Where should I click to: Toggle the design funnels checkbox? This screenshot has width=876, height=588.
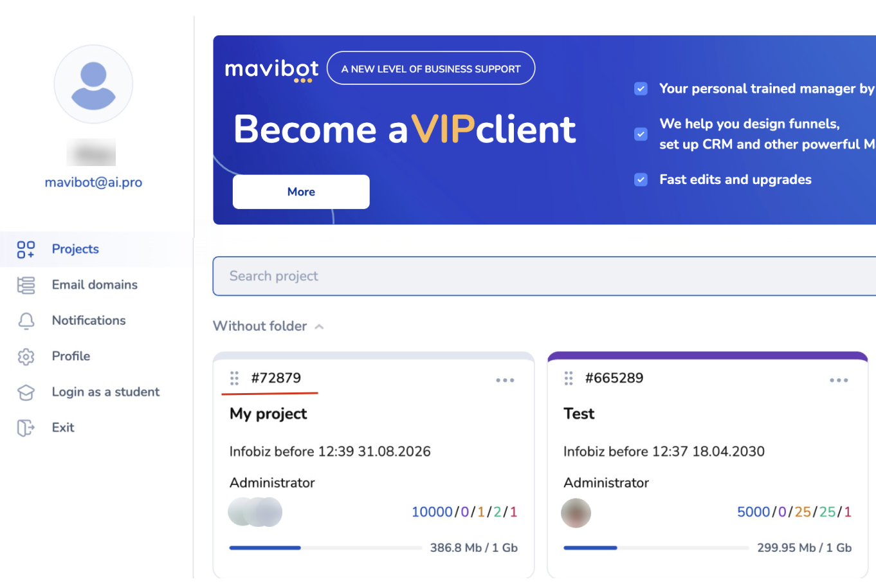pyautogui.click(x=641, y=134)
